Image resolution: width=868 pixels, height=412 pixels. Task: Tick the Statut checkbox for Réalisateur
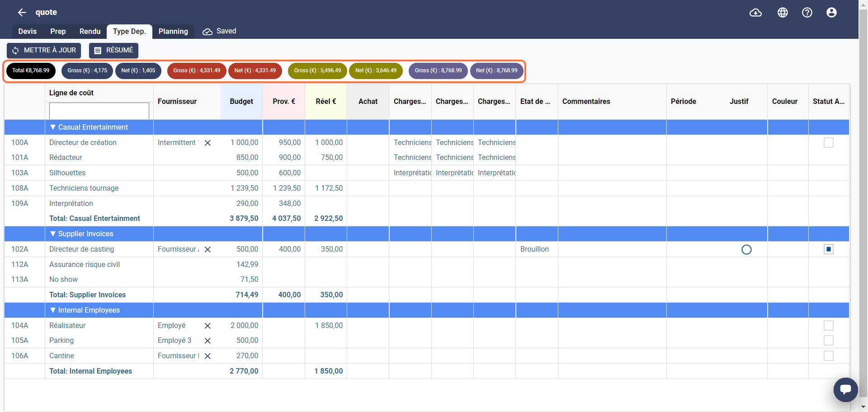pyautogui.click(x=828, y=326)
